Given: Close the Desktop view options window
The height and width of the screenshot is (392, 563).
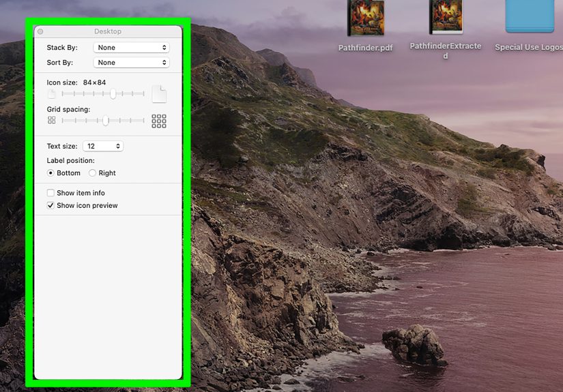Looking at the screenshot, I should (40, 31).
